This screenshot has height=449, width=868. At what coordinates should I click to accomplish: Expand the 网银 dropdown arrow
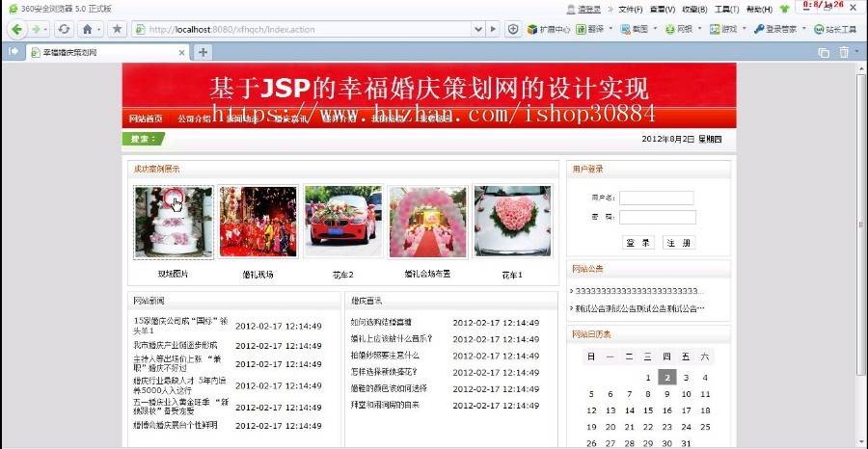click(x=700, y=28)
